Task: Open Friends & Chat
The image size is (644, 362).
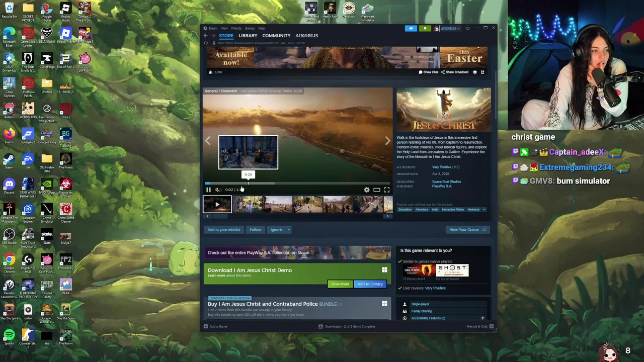Action: click(479, 326)
